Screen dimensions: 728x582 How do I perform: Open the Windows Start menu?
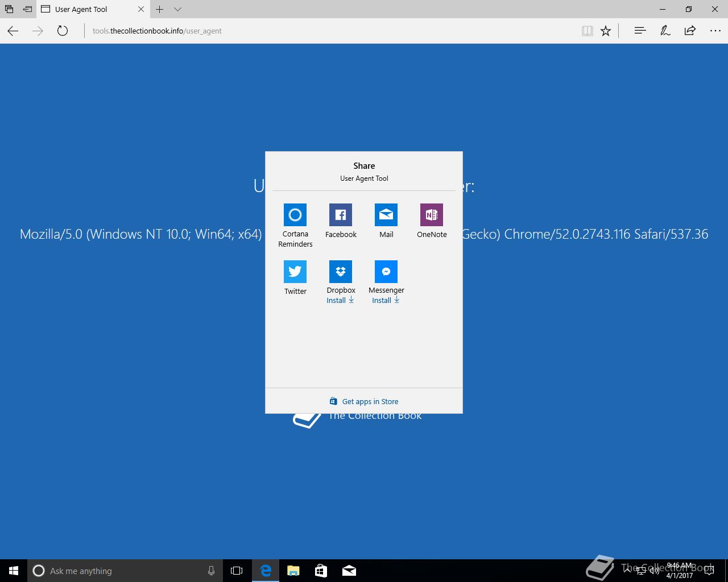click(x=14, y=571)
